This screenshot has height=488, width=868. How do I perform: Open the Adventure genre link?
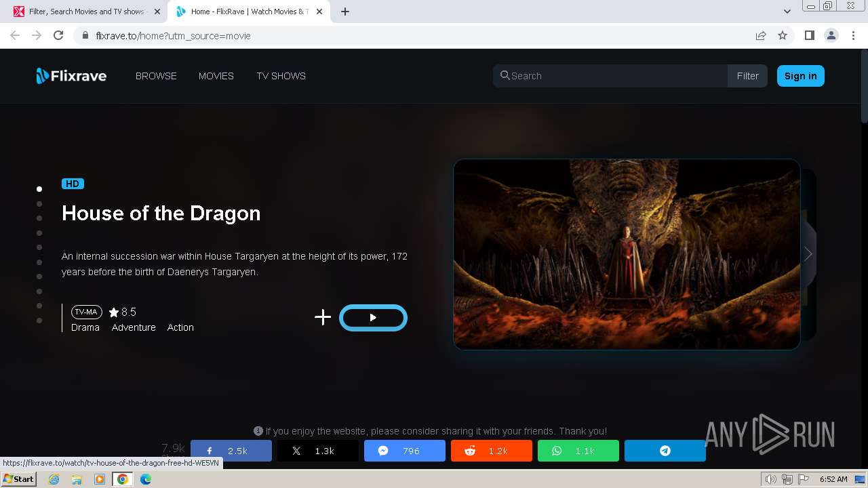[x=134, y=327]
